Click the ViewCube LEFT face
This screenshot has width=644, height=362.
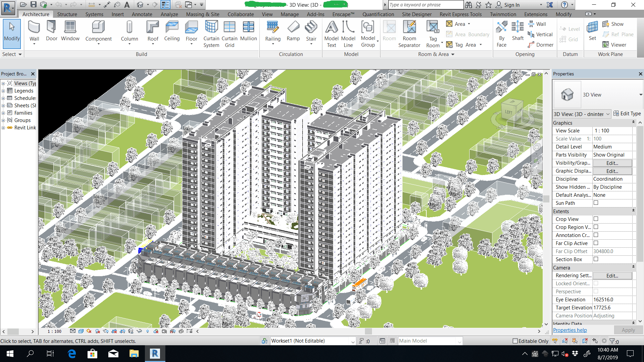coord(508,112)
